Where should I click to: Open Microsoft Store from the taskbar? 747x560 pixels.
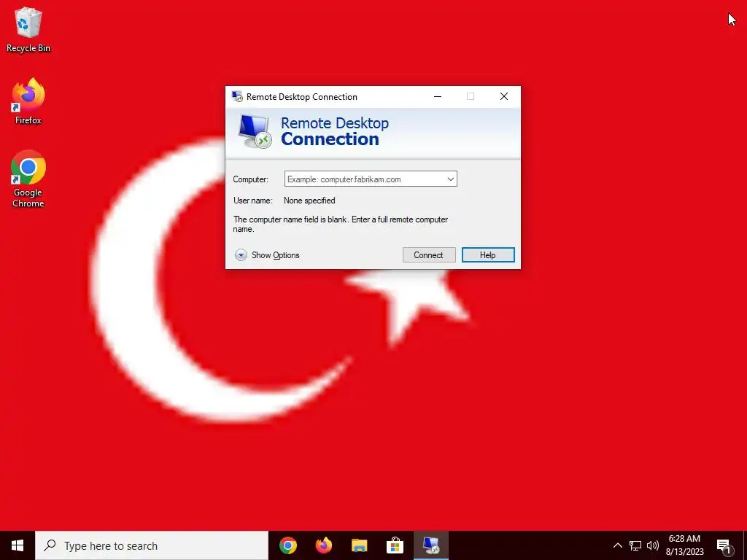395,545
